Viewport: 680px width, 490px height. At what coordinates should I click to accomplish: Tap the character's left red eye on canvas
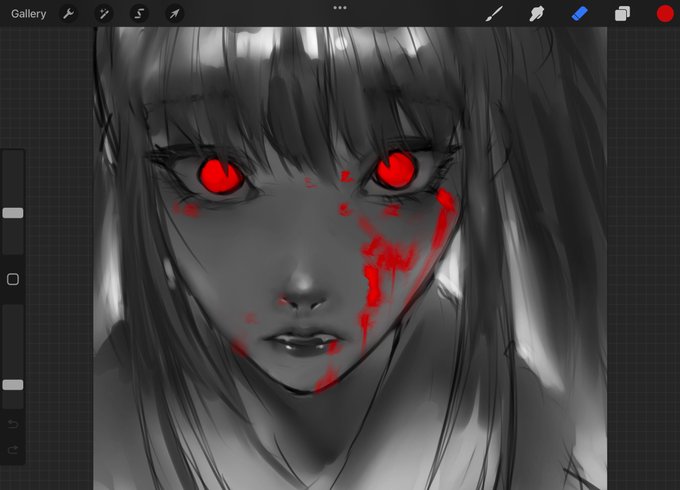coord(221,176)
